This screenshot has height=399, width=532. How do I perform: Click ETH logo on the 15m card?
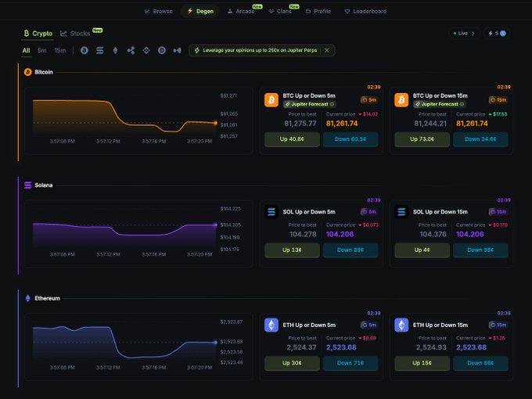tap(401, 325)
